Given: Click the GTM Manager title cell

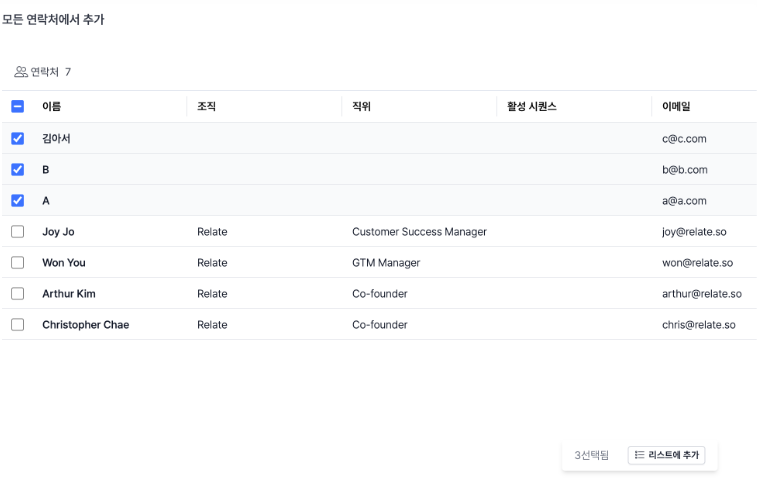Looking at the screenshot, I should tap(386, 263).
